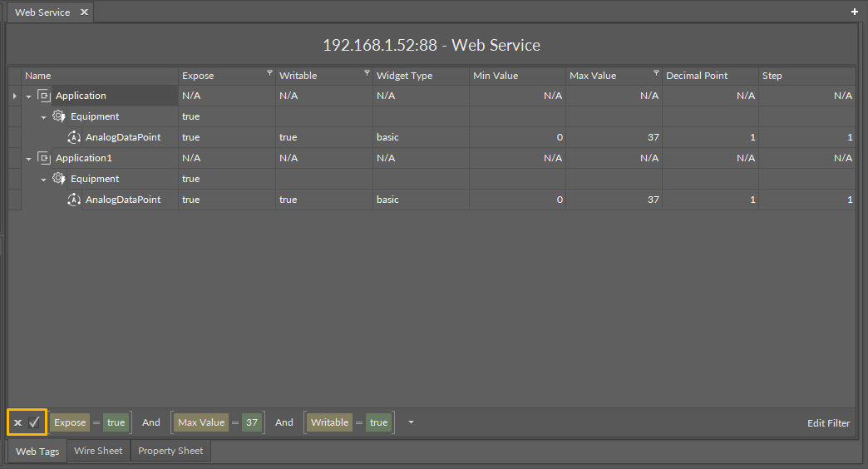
Task: Open the filter history dropdown arrow
Action: (x=410, y=422)
